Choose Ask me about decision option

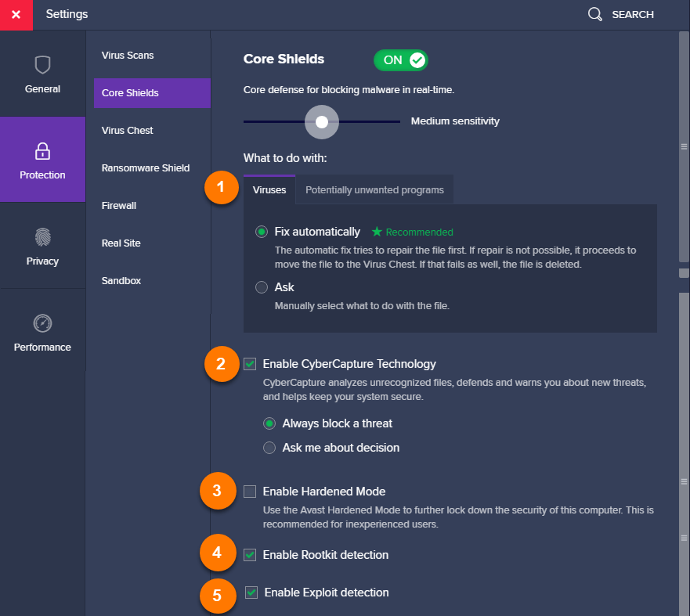[x=269, y=448]
